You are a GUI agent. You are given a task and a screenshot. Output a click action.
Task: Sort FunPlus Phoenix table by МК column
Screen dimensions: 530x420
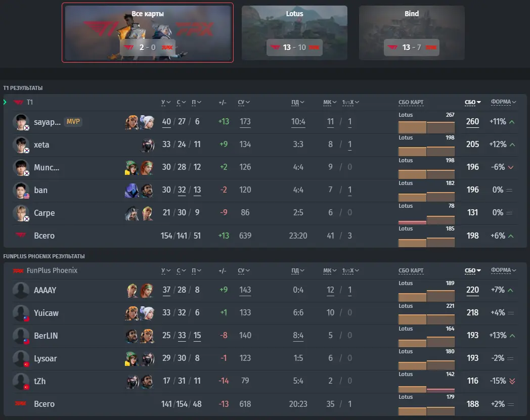[x=330, y=271]
